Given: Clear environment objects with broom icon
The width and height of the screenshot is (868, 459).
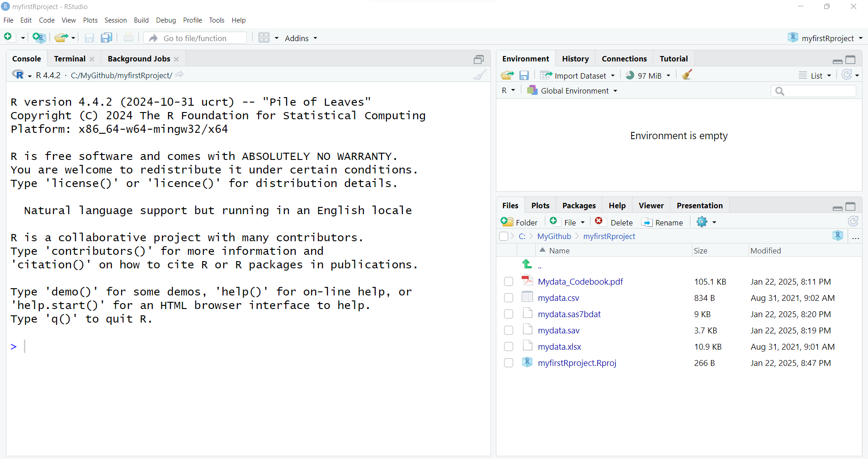Looking at the screenshot, I should 687,75.
